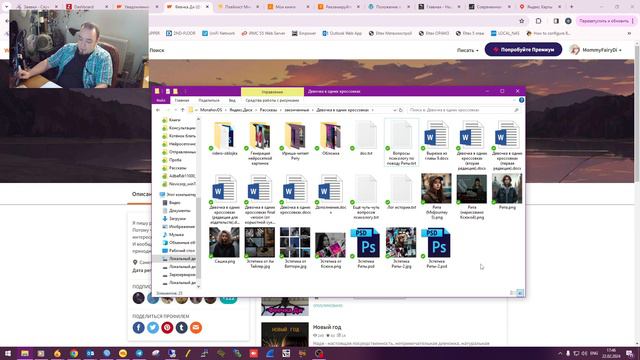Open MommyFairyDi account dropdown
640x360 pixels.
597,50
